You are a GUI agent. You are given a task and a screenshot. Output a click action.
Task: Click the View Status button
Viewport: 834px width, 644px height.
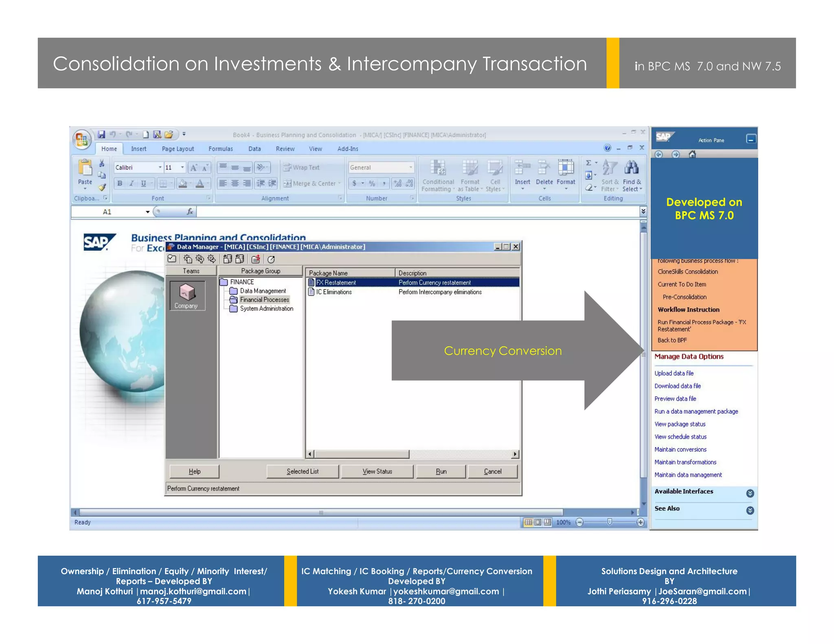coord(377,471)
